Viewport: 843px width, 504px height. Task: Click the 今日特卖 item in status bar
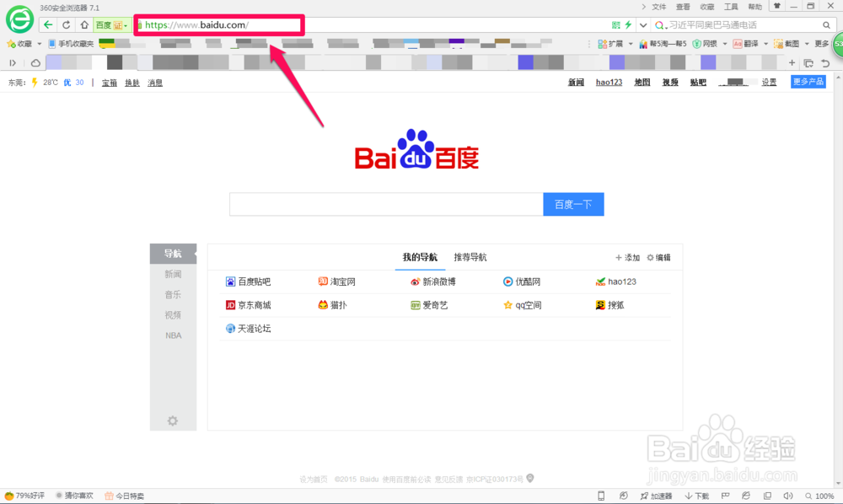pyautogui.click(x=124, y=496)
